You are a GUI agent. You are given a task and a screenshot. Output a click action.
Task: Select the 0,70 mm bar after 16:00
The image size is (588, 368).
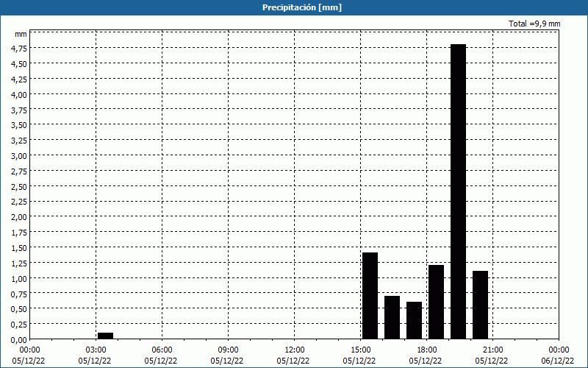click(392, 317)
